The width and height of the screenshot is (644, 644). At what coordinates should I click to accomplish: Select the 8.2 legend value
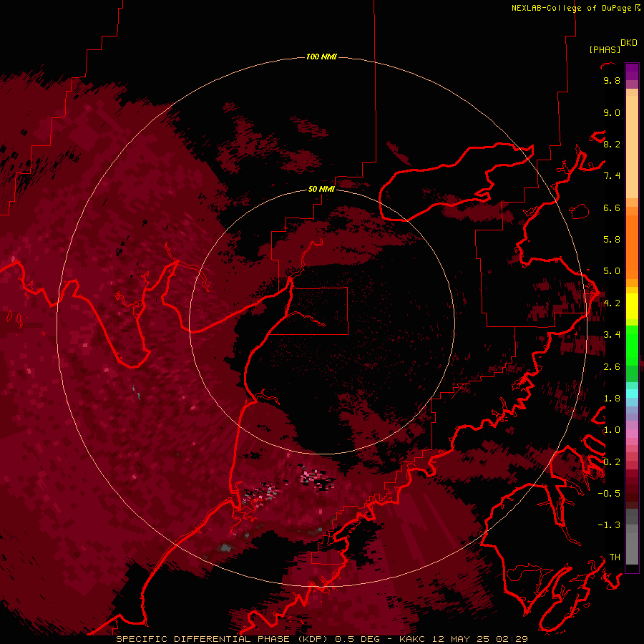(x=612, y=144)
